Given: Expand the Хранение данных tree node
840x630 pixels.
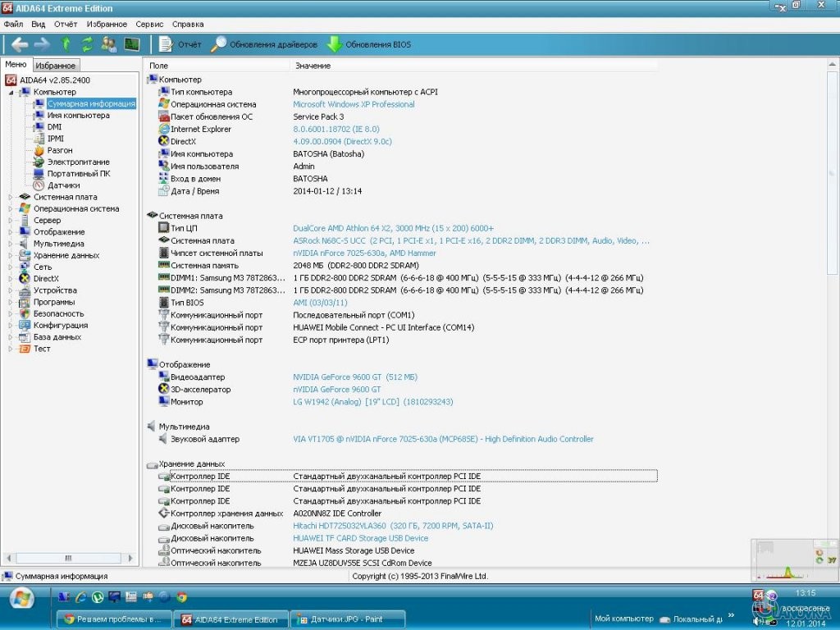Looking at the screenshot, I should point(11,255).
